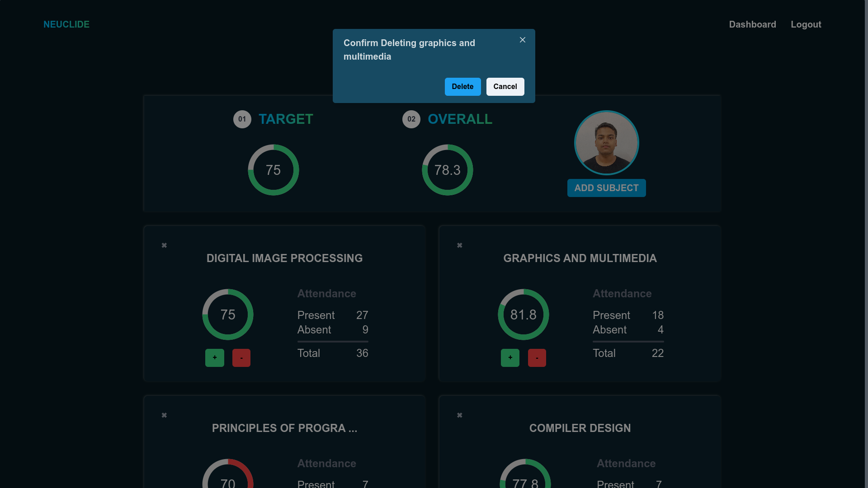The width and height of the screenshot is (868, 488).
Task: Add absent for Graphics and Multimedia
Action: [537, 358]
